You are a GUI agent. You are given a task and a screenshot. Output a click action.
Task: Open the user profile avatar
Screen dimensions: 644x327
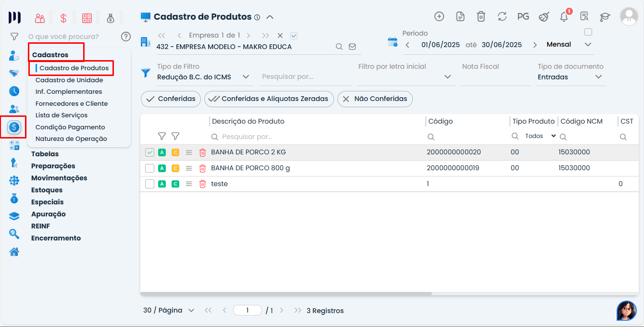pyautogui.click(x=629, y=16)
